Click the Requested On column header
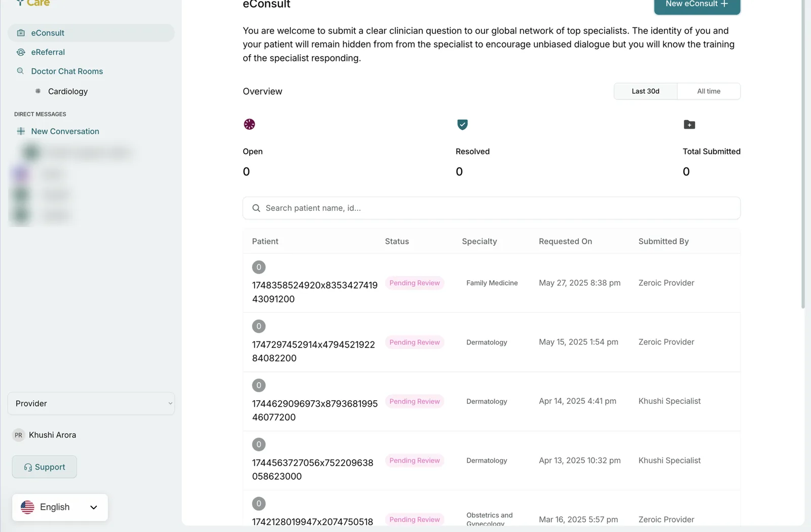Image resolution: width=811 pixels, height=532 pixels. pyautogui.click(x=565, y=242)
